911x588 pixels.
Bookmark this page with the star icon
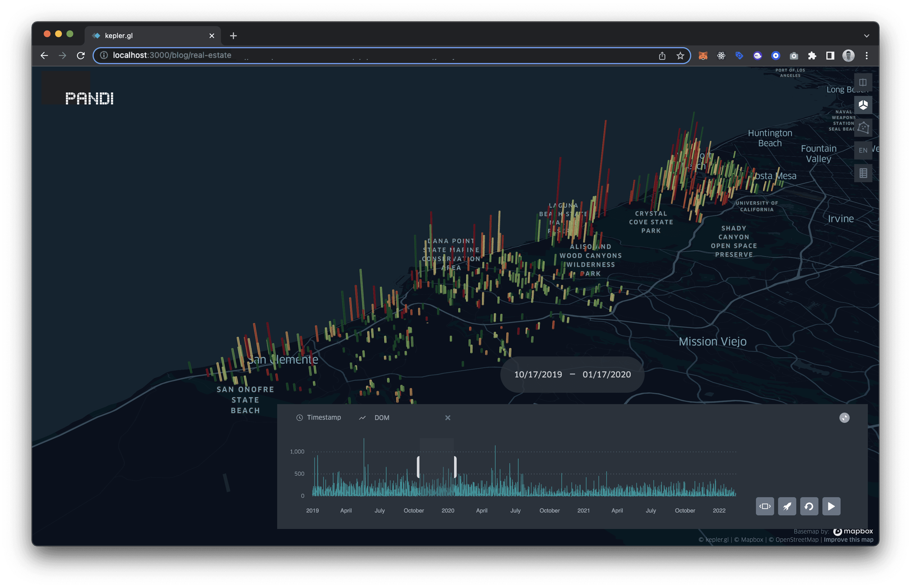coord(680,56)
